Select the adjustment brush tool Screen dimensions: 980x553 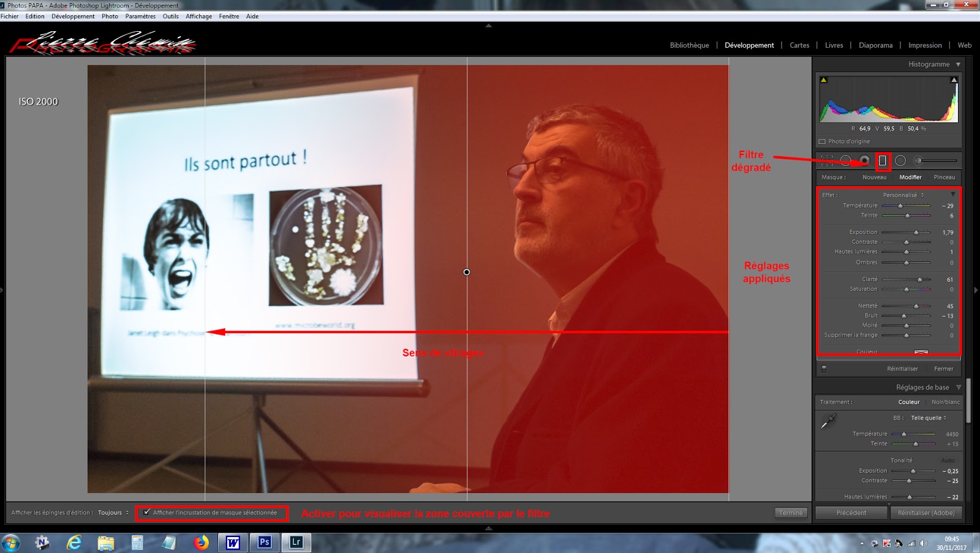tap(936, 160)
